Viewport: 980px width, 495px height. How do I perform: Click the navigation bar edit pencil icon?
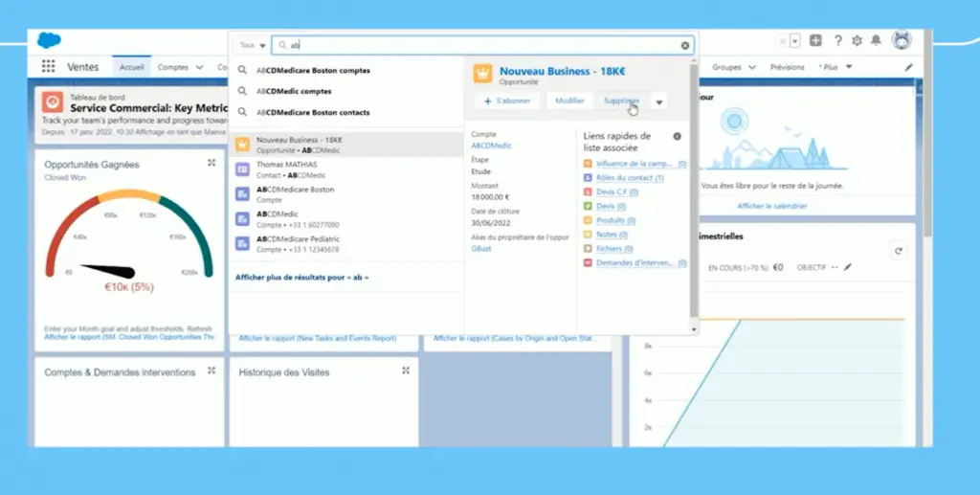point(909,67)
